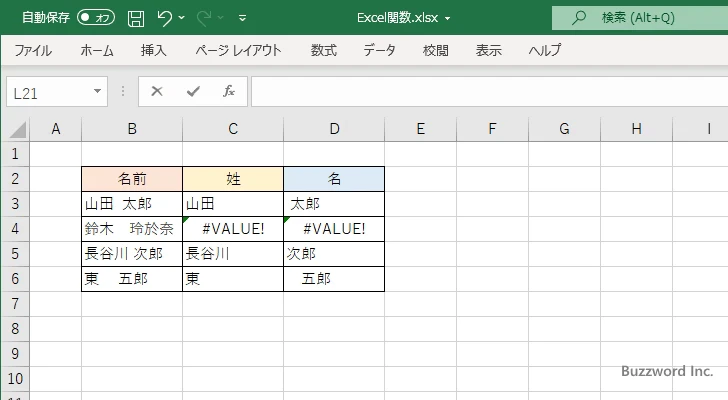Open Customize Quick Access Toolbar dropdown
Viewport: 728px width, 400px height.
click(242, 19)
